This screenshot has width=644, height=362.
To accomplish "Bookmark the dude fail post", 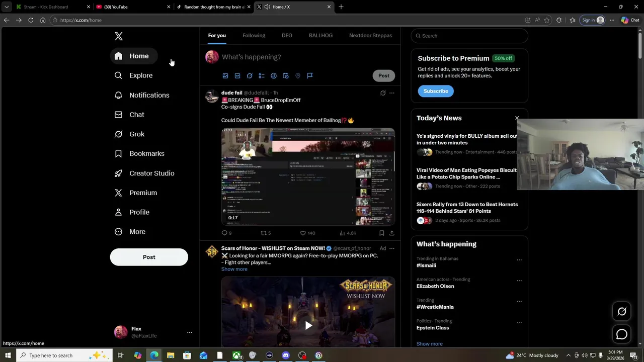I will click(382, 233).
